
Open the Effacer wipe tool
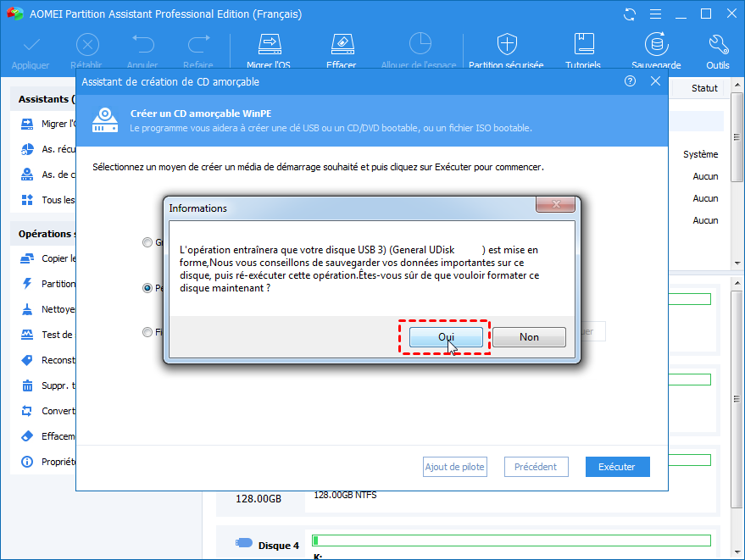coord(342,52)
